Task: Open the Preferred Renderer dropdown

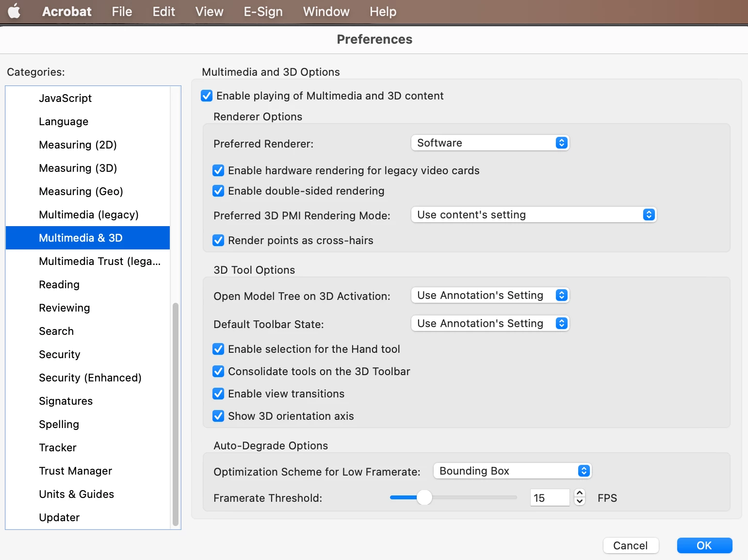Action: (x=490, y=143)
